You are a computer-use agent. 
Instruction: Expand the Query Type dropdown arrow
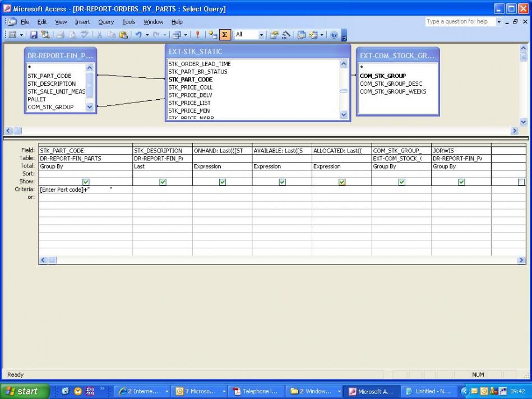coord(186,35)
